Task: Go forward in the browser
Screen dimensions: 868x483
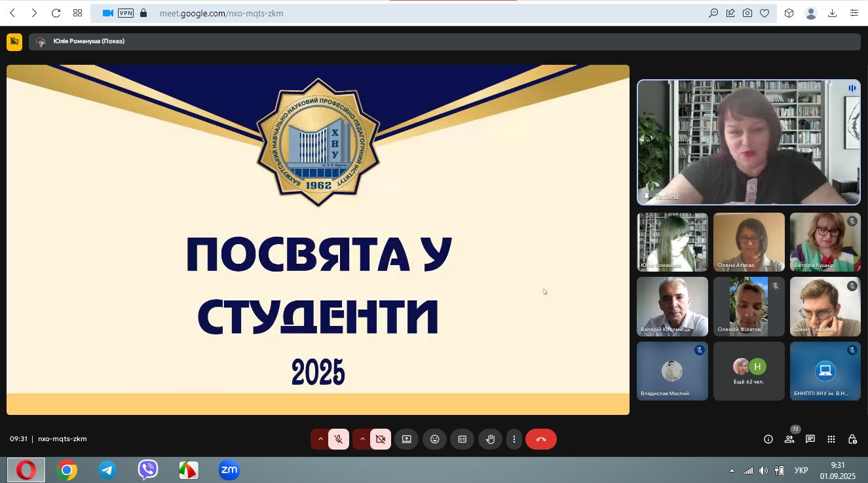Action: [x=34, y=13]
